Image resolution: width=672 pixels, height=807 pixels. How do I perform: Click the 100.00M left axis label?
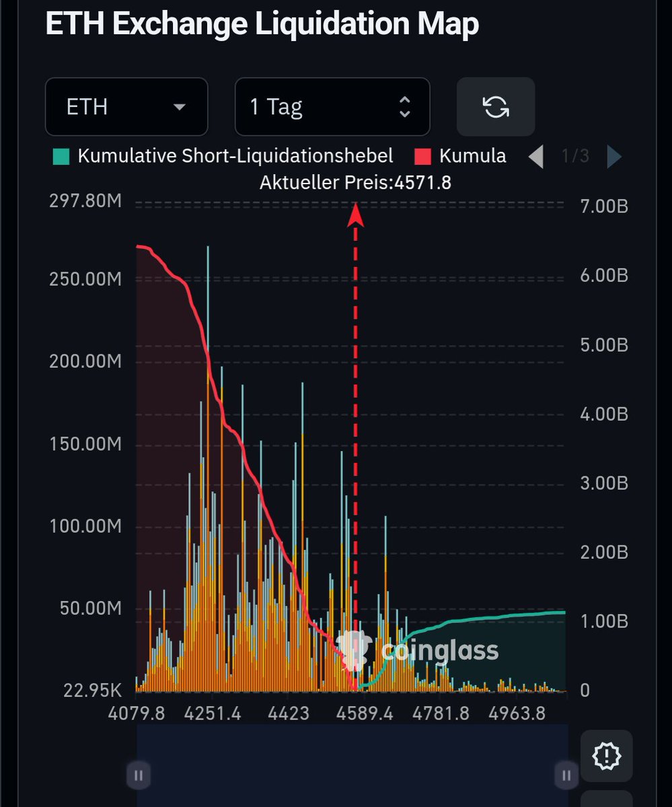(85, 526)
